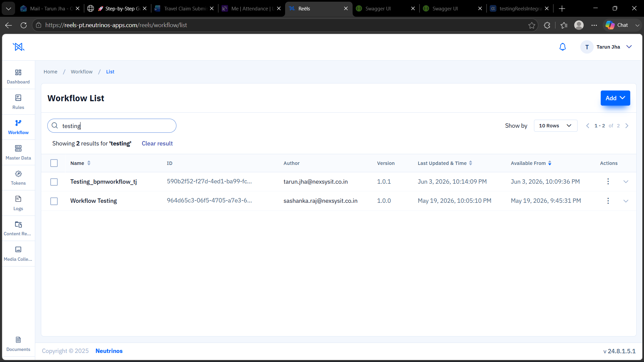Switch to Travel Claim Submission tab
The image size is (644, 362).
tap(184, 8)
